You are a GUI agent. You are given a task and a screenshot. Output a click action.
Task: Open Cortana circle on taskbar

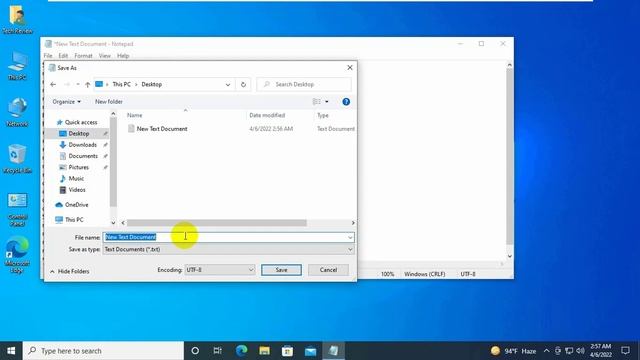pyautogui.click(x=195, y=351)
